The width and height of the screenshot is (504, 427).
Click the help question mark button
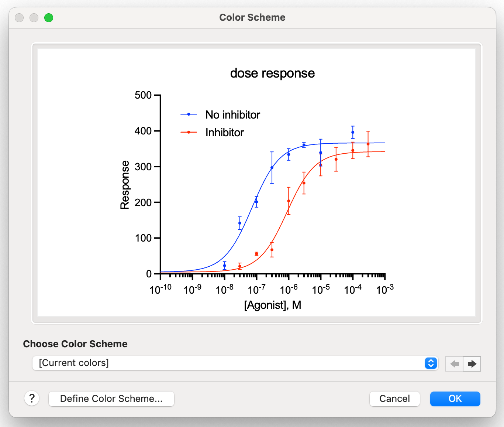click(x=32, y=399)
